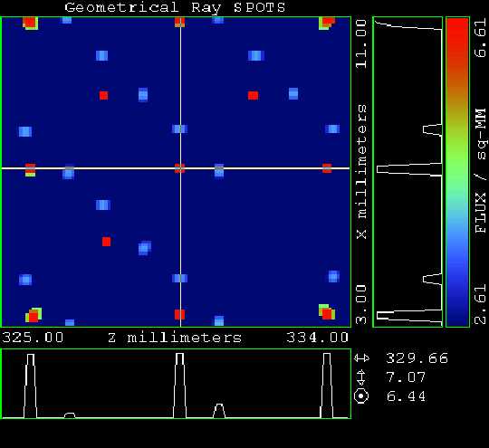Click the 6.44 flux value readout
This screenshot has height=448, width=489.
coord(406,396)
